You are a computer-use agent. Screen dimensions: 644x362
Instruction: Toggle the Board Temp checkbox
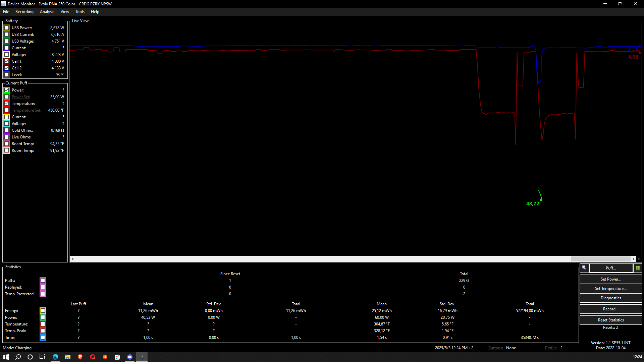click(x=7, y=144)
